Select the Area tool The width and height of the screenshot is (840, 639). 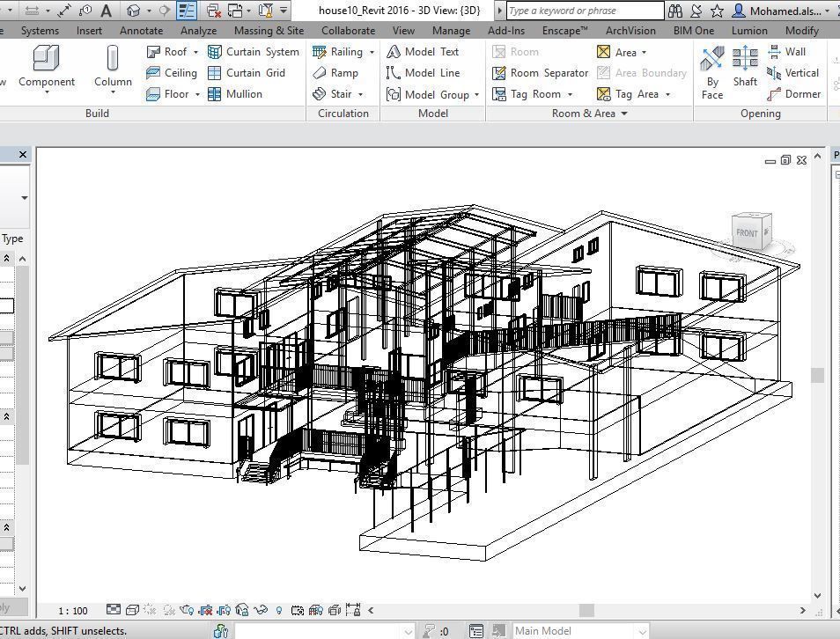click(x=616, y=52)
